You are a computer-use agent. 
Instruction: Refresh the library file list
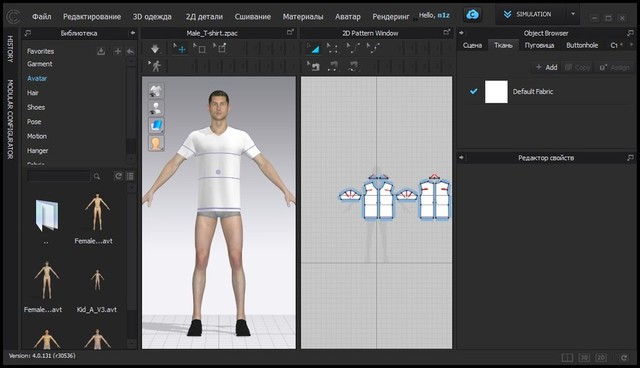118,176
